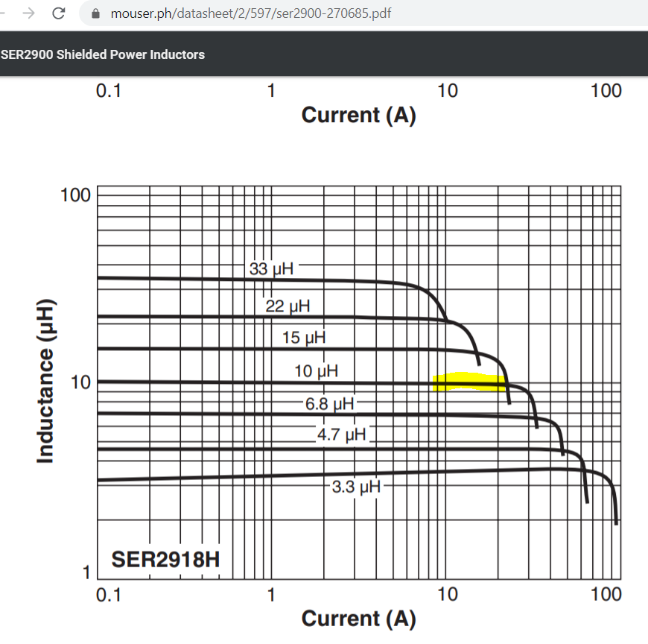Reload the page with the refresh icon
This screenshot has width=648, height=644.
pos(58,13)
